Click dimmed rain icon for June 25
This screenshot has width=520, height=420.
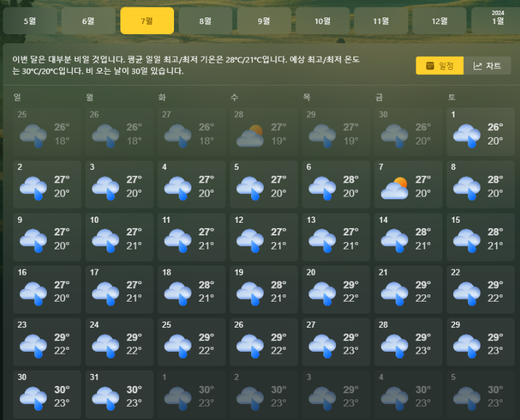pos(33,135)
